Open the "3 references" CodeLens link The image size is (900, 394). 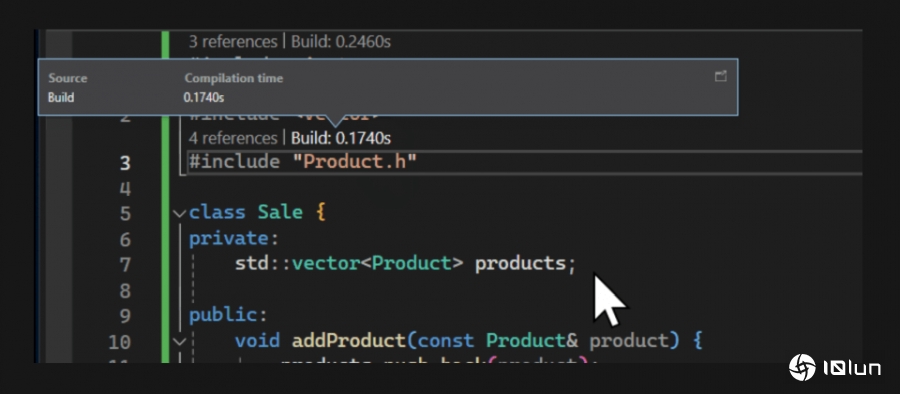(x=233, y=42)
